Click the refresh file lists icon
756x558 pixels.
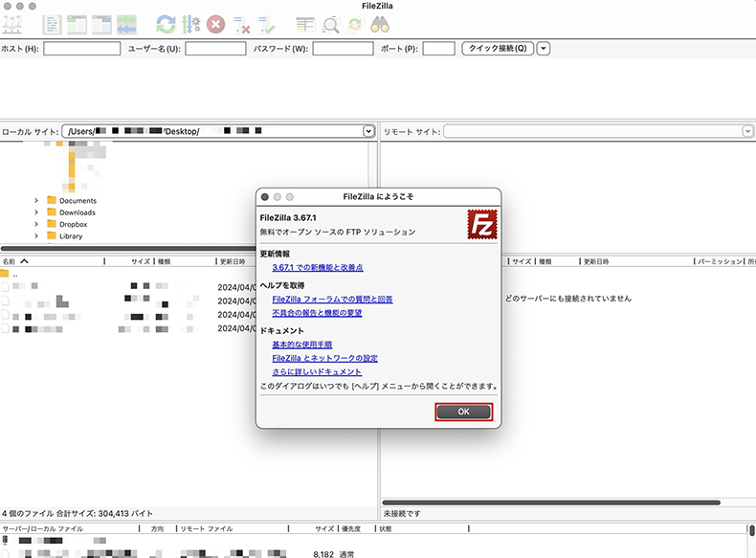(x=166, y=25)
